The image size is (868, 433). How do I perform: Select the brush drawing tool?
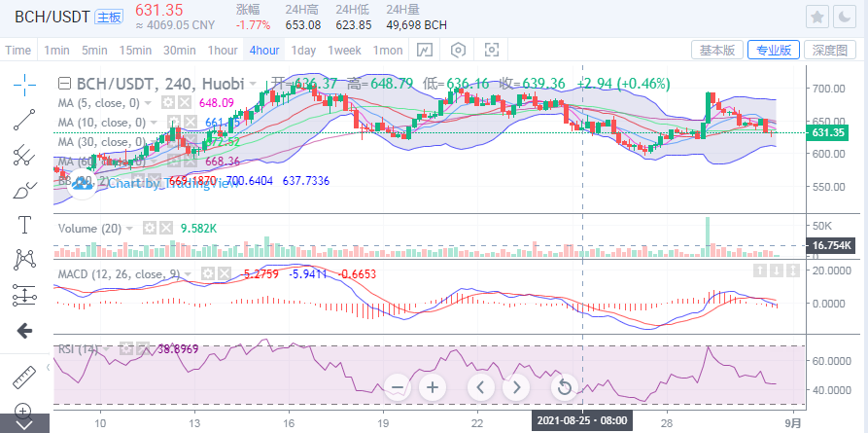point(25,191)
